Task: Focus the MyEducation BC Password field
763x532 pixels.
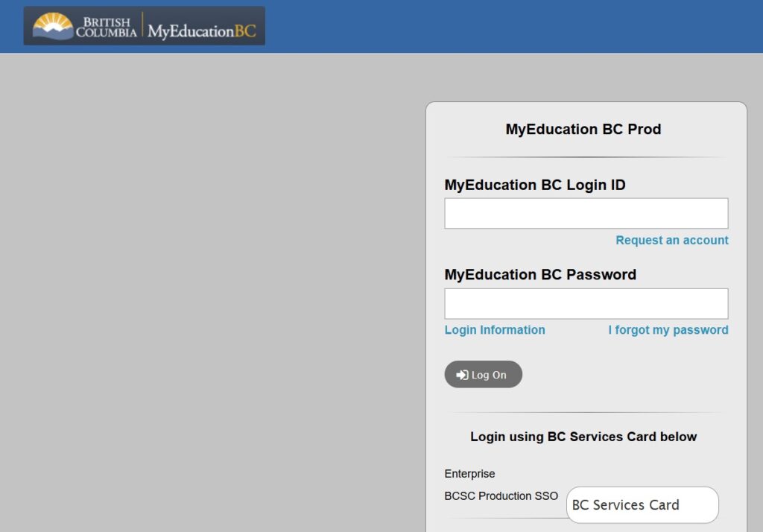Action: point(586,304)
